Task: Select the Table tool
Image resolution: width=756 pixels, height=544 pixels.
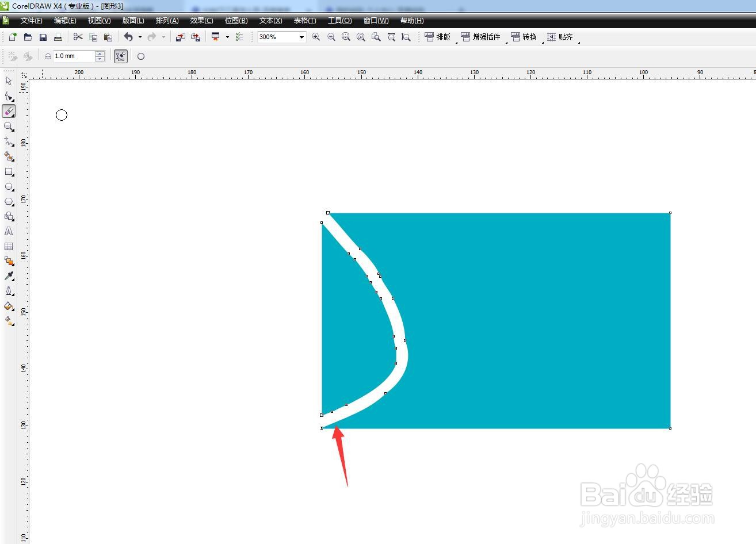Action: click(9, 246)
